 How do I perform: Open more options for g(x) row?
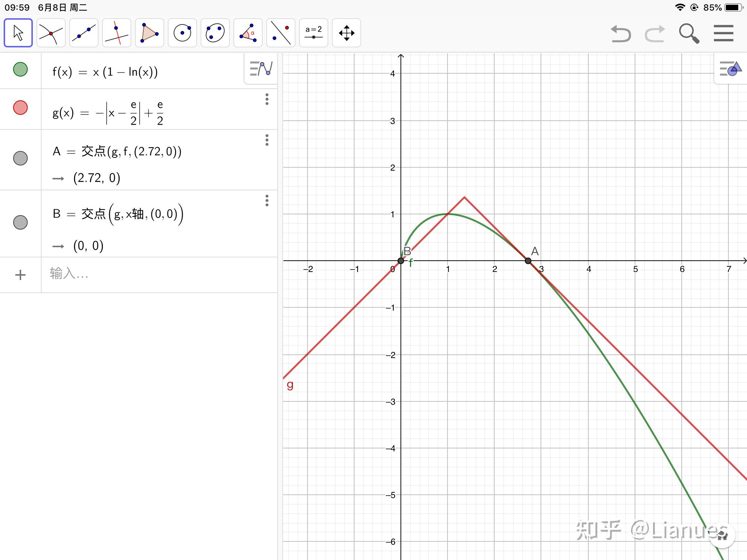coord(267,99)
